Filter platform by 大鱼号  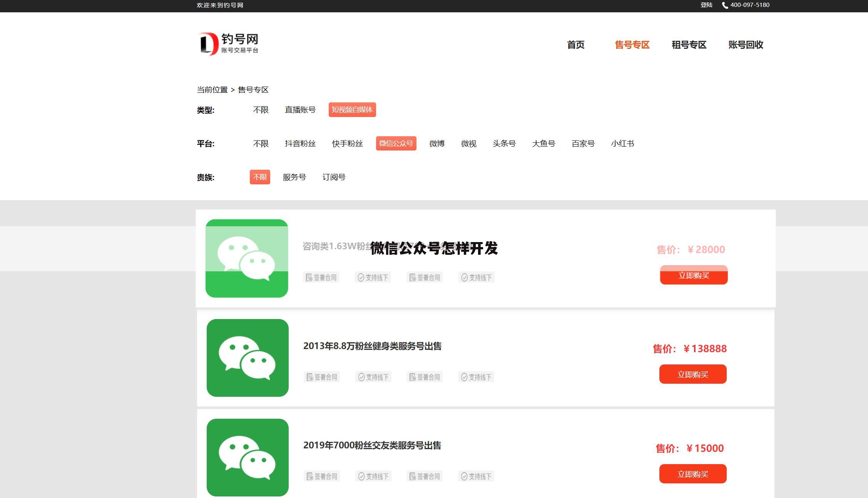(544, 144)
